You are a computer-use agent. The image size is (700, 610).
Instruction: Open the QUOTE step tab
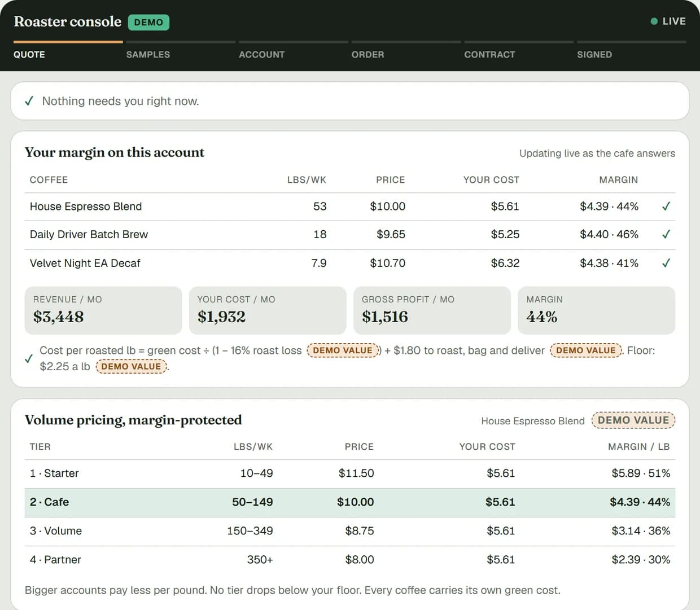click(x=68, y=51)
